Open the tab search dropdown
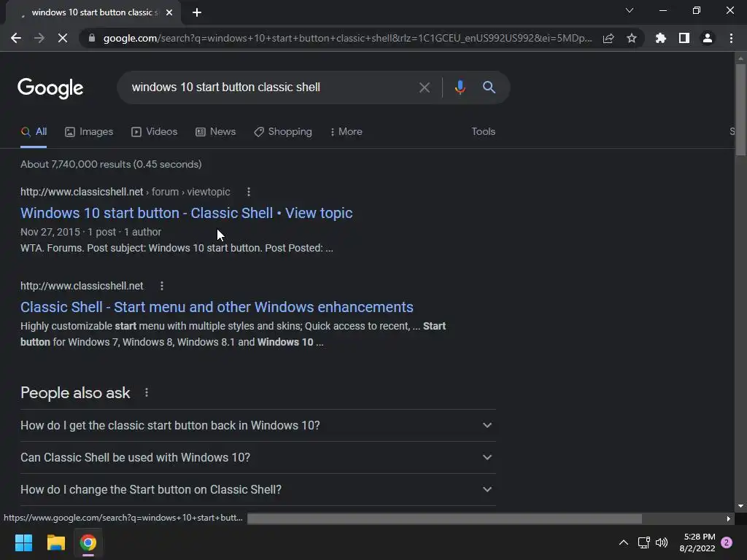Image resolution: width=747 pixels, height=560 pixels. coord(630,10)
